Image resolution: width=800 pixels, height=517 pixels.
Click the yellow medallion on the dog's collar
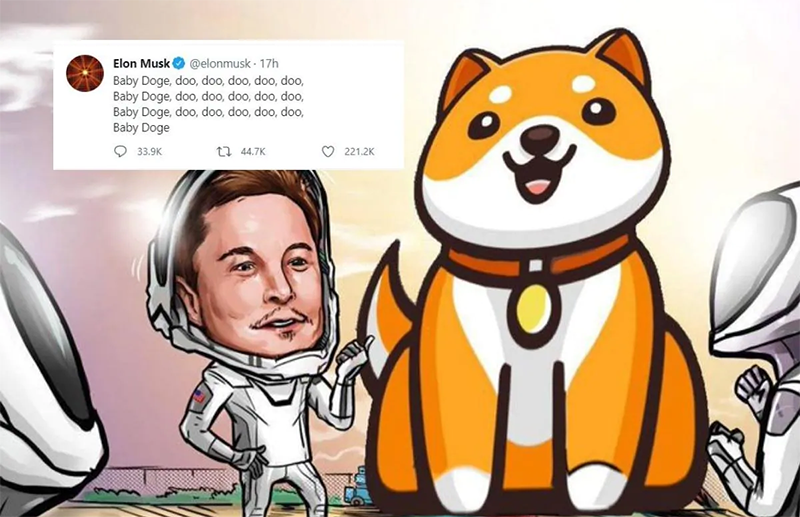coord(533,308)
